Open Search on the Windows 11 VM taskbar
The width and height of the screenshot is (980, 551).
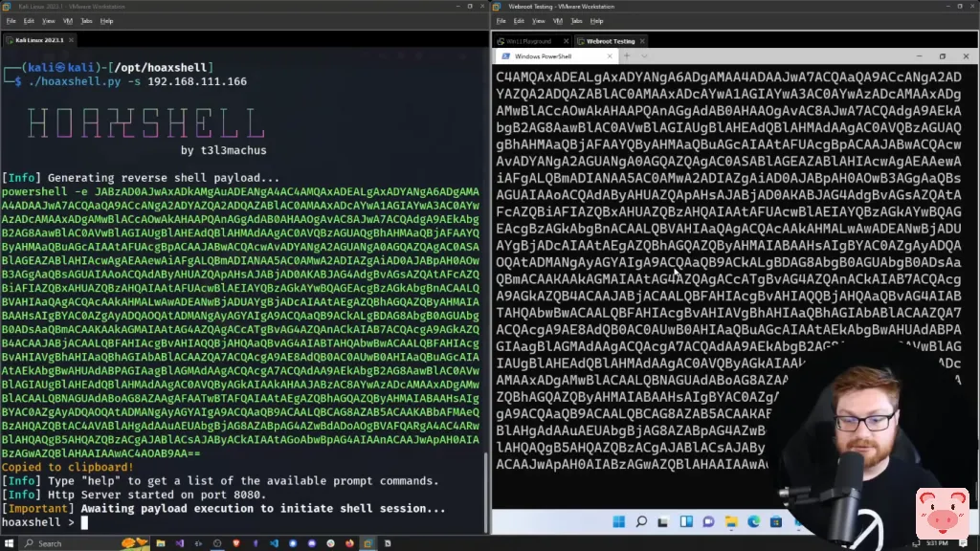point(641,521)
